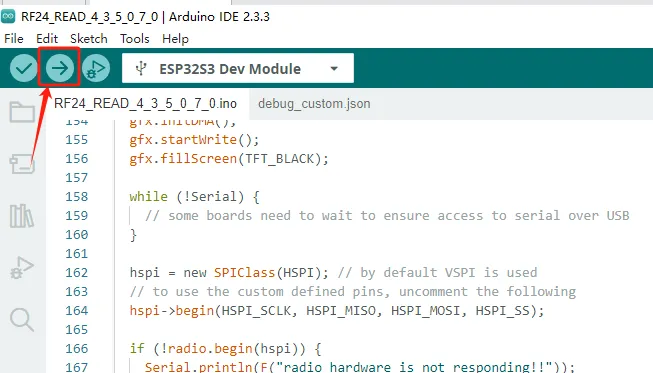Open the Boards Manager sidebar icon

(x=22, y=164)
